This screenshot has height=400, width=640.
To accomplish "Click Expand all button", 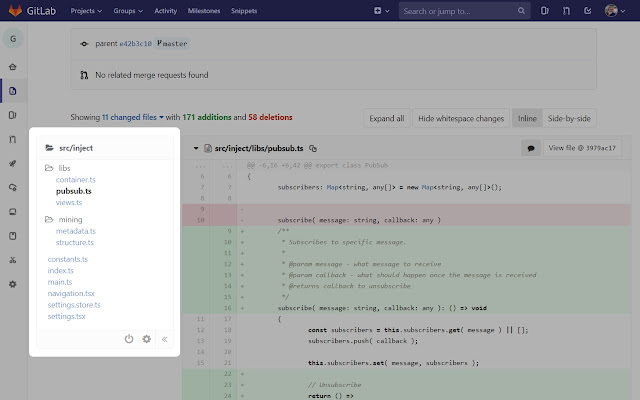I will pos(387,118).
